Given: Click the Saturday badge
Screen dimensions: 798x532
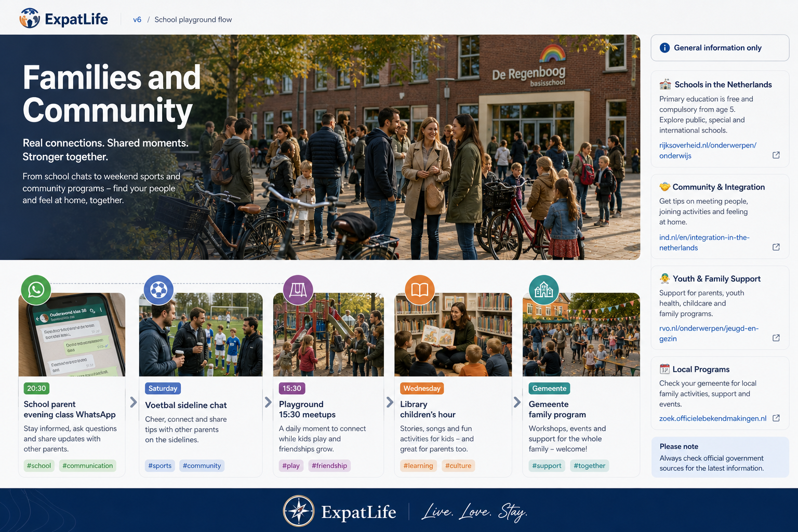Looking at the screenshot, I should (x=163, y=388).
